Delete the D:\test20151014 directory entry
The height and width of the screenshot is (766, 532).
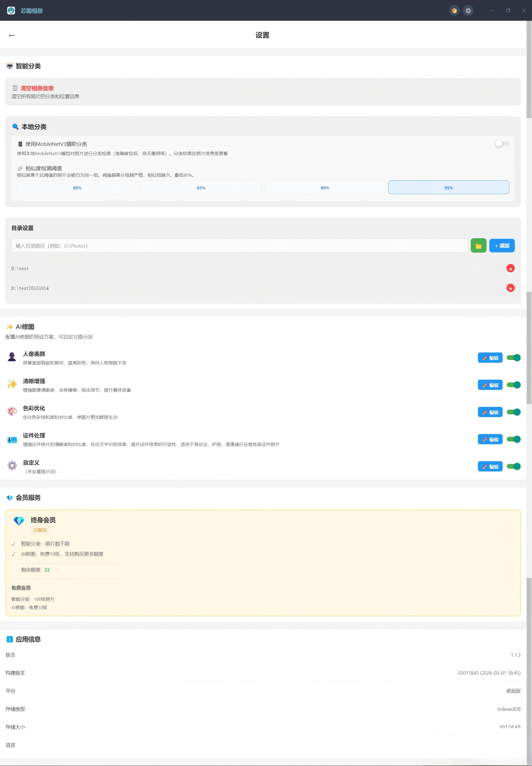coord(510,288)
